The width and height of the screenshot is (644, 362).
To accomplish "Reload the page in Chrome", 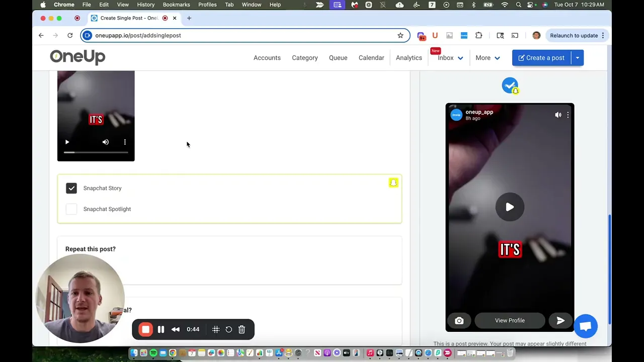I will tap(70, 35).
